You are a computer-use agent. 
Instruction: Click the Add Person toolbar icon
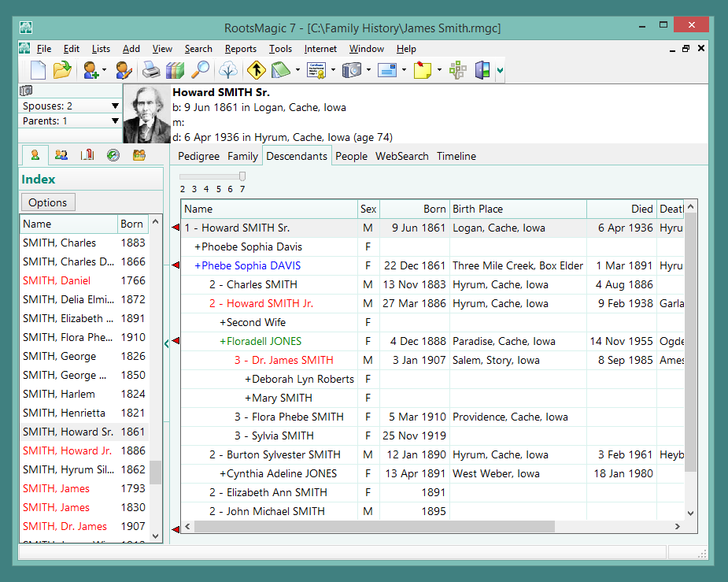point(91,70)
